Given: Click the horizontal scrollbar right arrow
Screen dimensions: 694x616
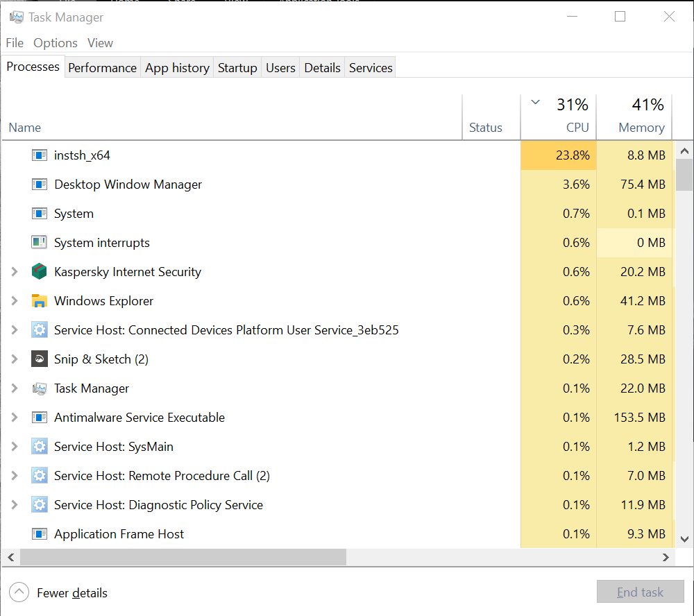Looking at the screenshot, I should [666, 557].
